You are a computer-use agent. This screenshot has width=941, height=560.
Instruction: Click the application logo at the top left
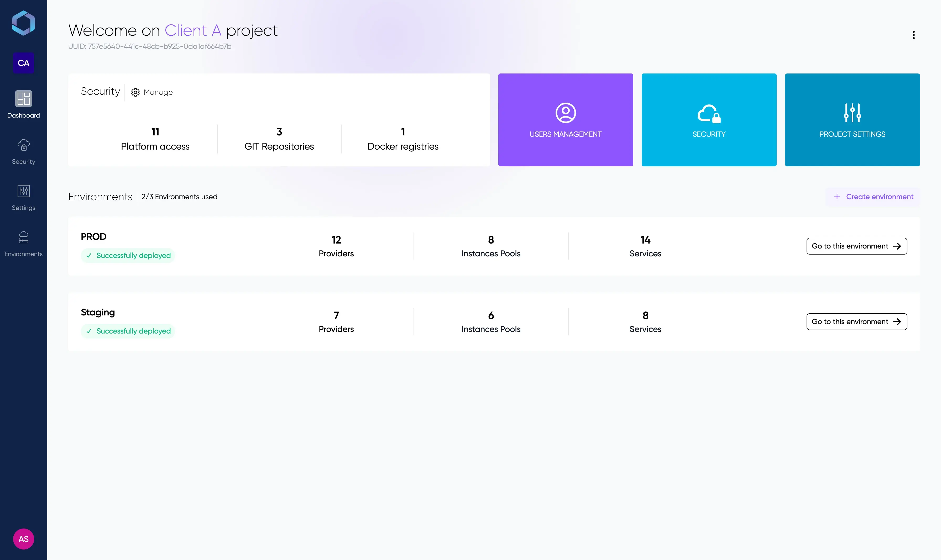[23, 23]
